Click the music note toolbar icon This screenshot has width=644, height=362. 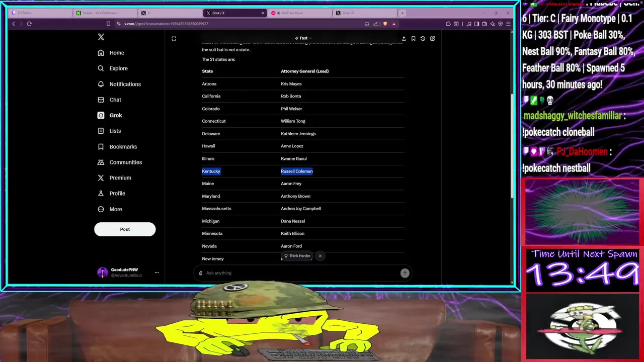coord(469,24)
